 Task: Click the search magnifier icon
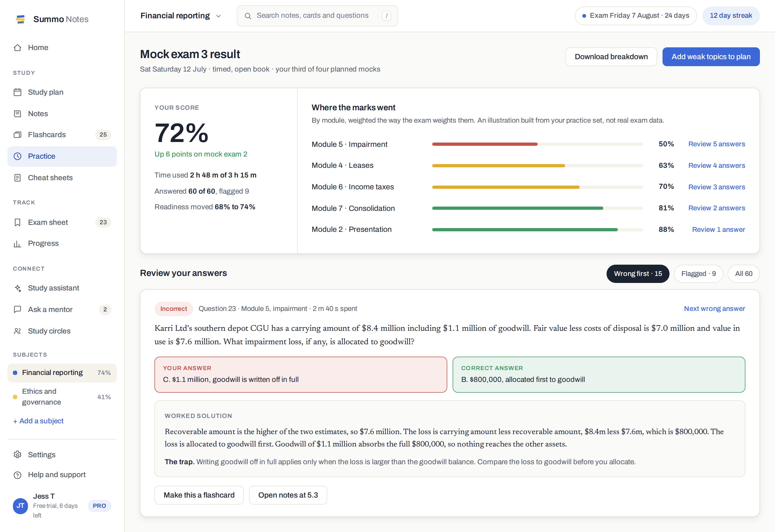click(x=248, y=16)
